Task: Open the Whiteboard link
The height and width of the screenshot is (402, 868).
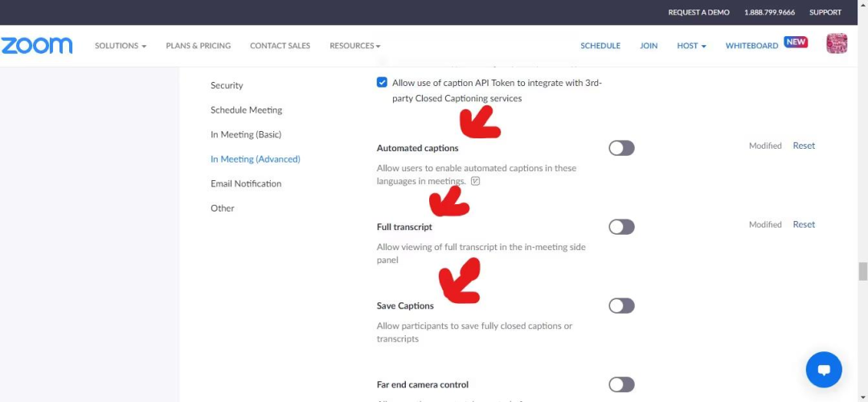Action: 751,46
